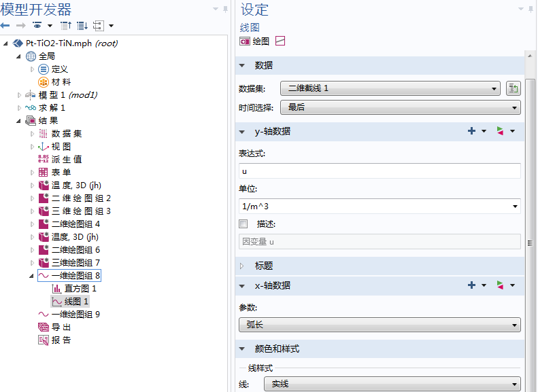Pin the 设定 settings panel
538x392 pixels.
pyautogui.click(x=531, y=10)
